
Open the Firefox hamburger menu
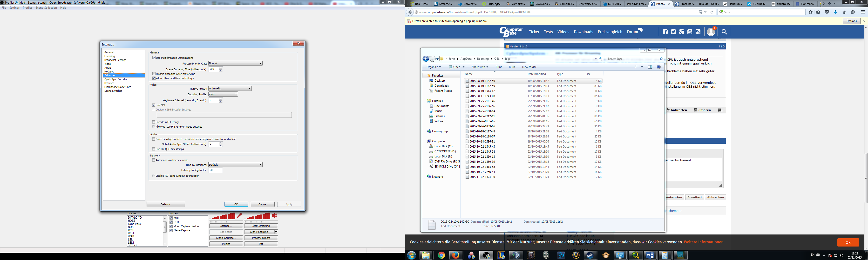coord(863,12)
